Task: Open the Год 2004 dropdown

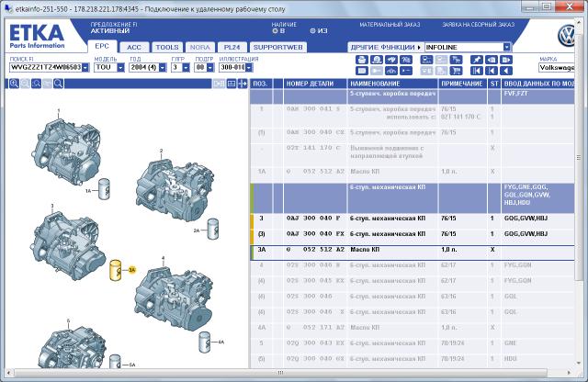Action: click(162, 67)
